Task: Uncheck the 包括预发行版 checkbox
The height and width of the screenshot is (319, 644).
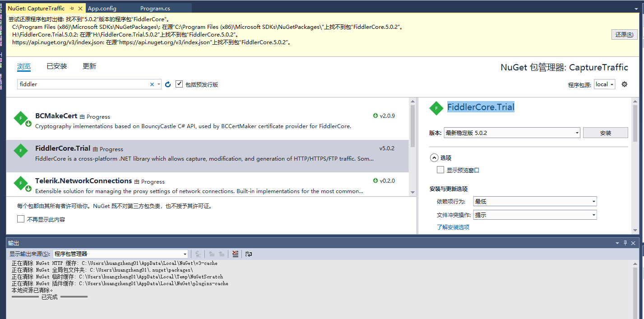Action: click(179, 84)
